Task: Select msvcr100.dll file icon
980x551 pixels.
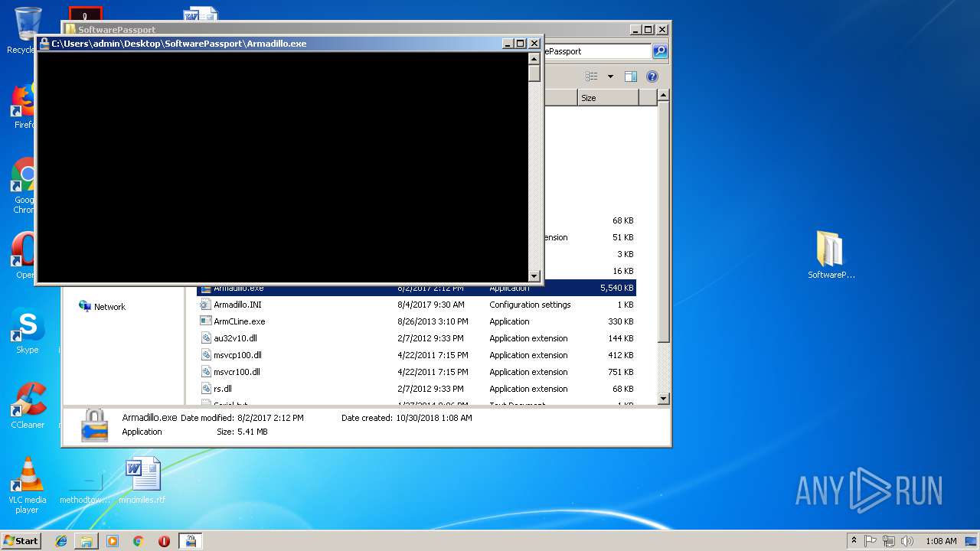Action: click(206, 372)
